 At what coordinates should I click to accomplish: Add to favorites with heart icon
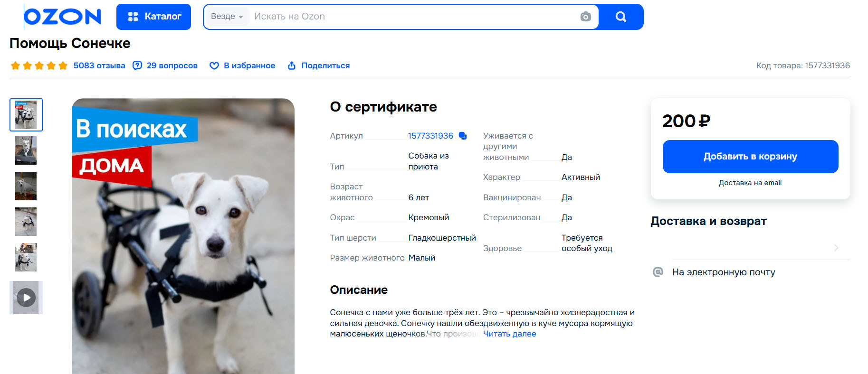coord(214,65)
